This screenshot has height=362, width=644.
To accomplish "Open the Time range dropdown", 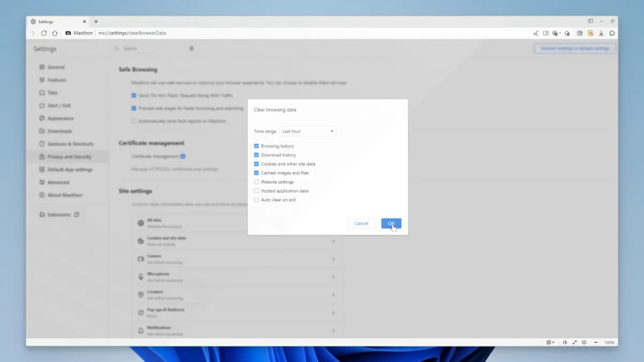I will point(308,131).
